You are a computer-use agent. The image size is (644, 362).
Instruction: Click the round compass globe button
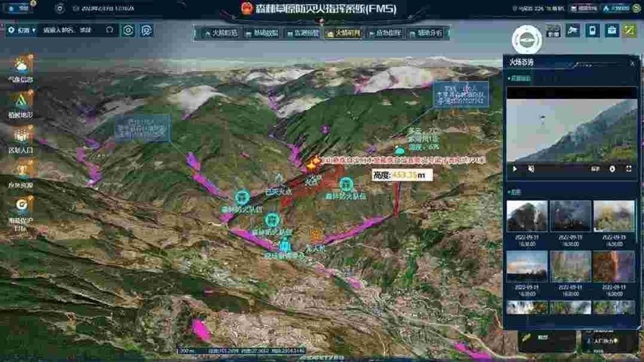526,41
